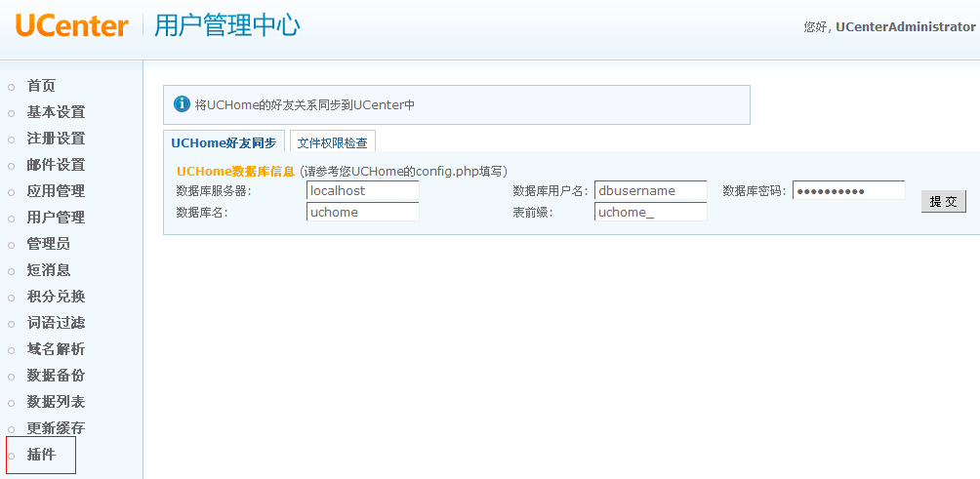The height and width of the screenshot is (479, 980).
Task: Open 基本设置 in the sidebar
Action: (x=56, y=112)
